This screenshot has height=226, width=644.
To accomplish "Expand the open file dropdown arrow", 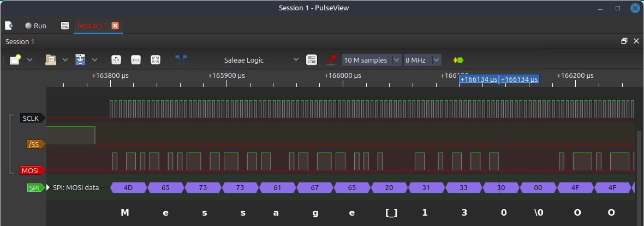I will click(65, 60).
